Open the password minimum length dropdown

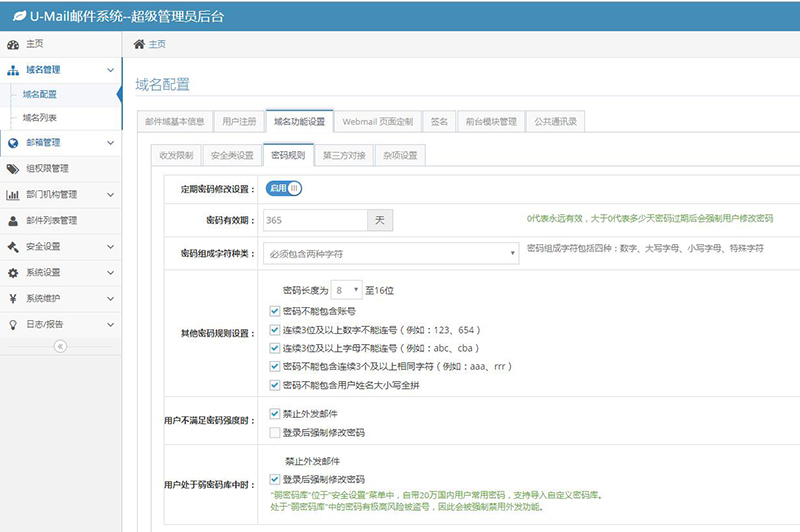347,290
